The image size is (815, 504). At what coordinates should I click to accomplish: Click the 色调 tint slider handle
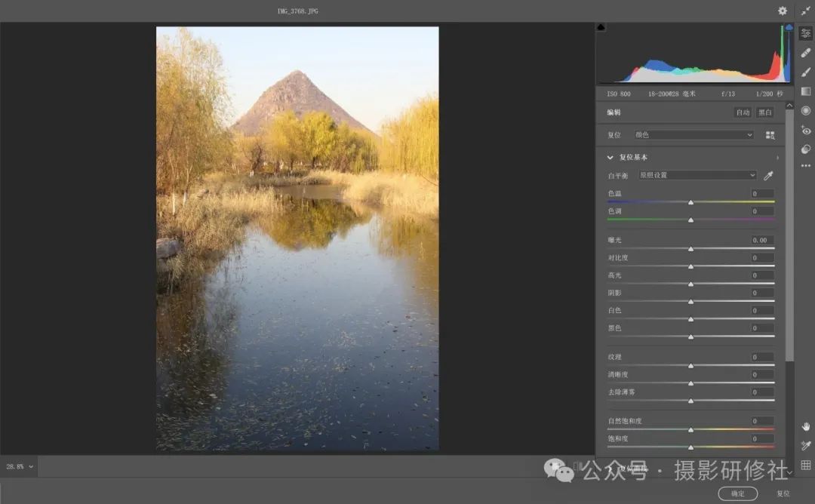pyautogui.click(x=690, y=220)
